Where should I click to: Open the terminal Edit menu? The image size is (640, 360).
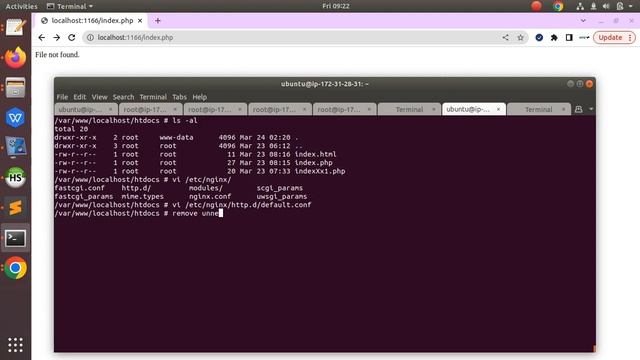[x=80, y=97]
